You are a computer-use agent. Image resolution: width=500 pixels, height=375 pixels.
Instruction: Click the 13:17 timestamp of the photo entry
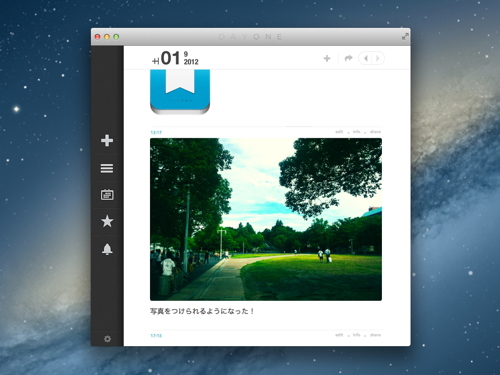pyautogui.click(x=156, y=132)
